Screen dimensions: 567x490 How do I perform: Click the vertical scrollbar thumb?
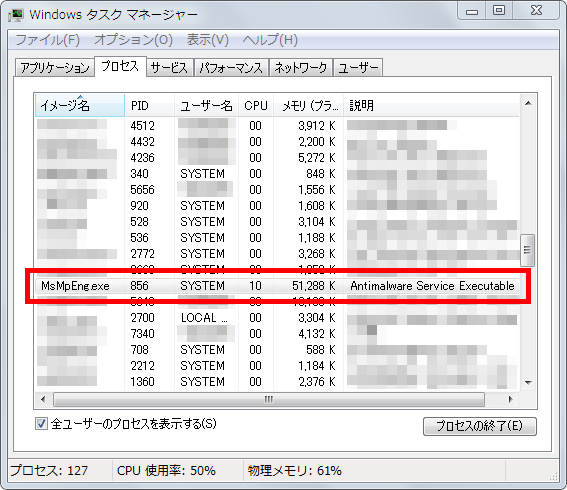point(527,250)
